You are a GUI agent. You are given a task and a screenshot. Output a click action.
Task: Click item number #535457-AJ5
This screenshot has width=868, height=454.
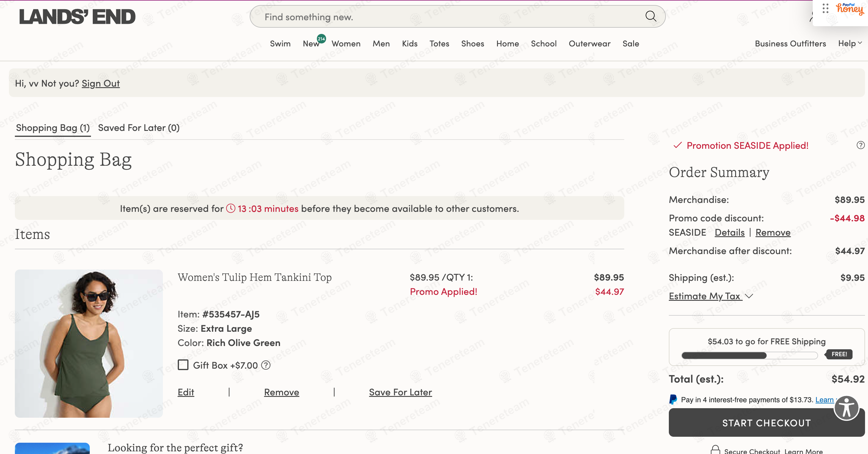point(231,314)
